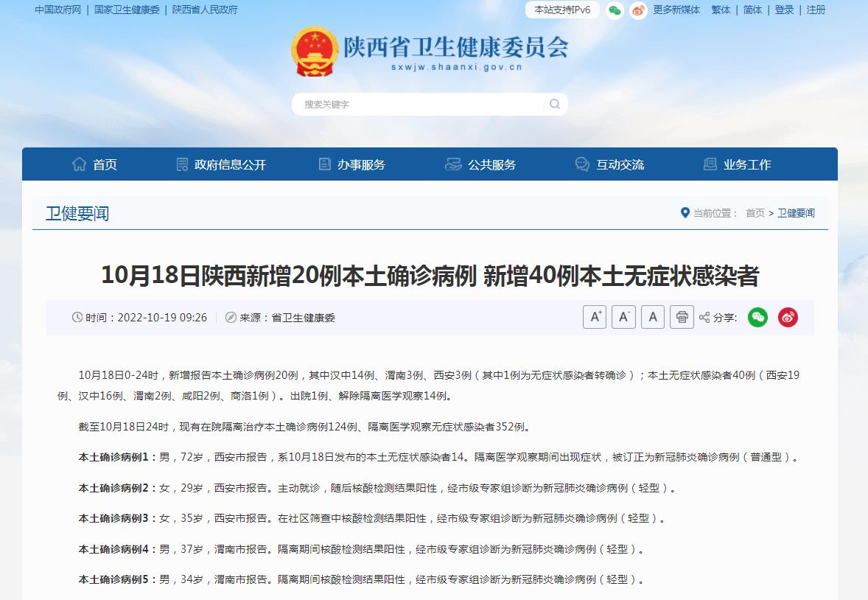Share article via green WeChat icon

pyautogui.click(x=757, y=317)
